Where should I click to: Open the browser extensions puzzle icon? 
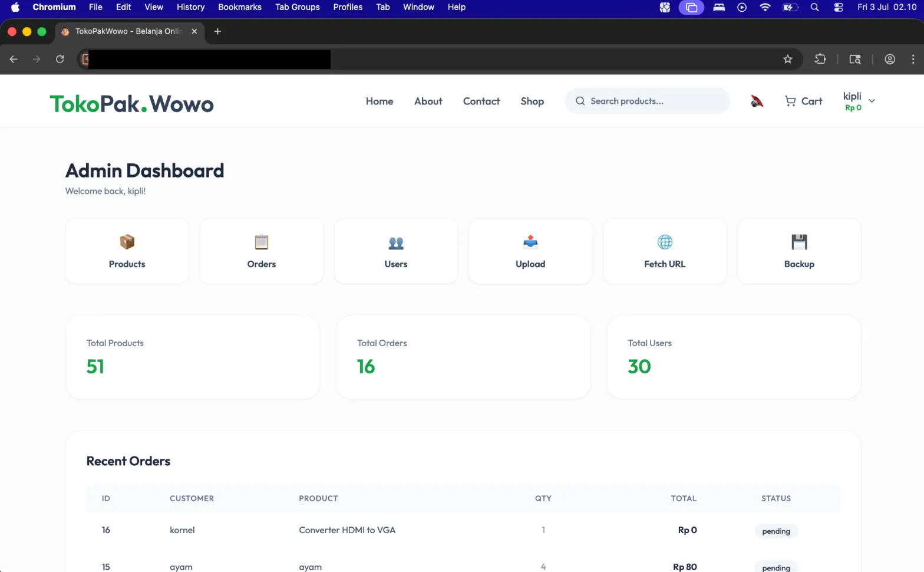click(x=820, y=59)
